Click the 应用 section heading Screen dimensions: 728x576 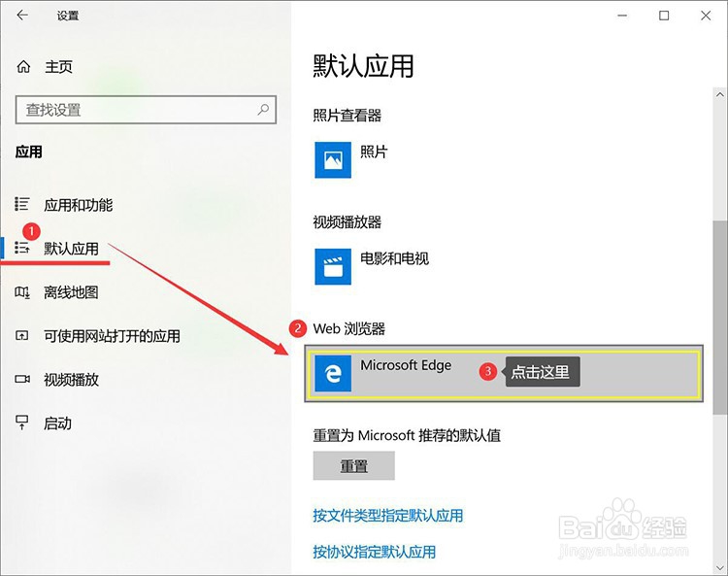(x=29, y=152)
